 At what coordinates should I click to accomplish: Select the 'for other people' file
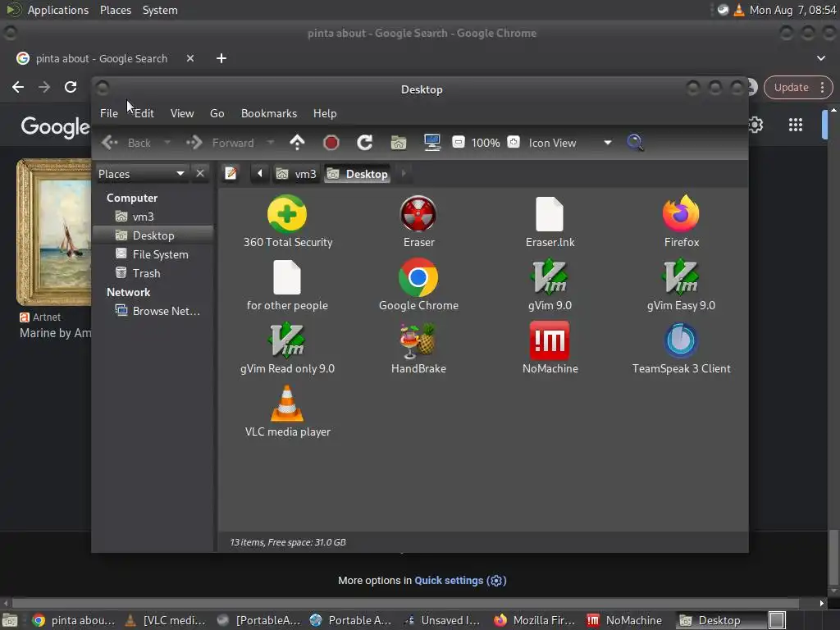tap(287, 277)
